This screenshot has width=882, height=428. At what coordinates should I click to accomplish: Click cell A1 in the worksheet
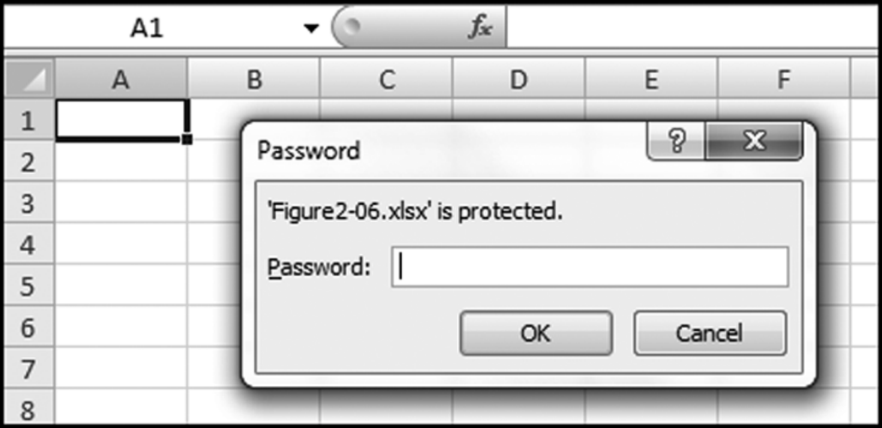point(121,121)
